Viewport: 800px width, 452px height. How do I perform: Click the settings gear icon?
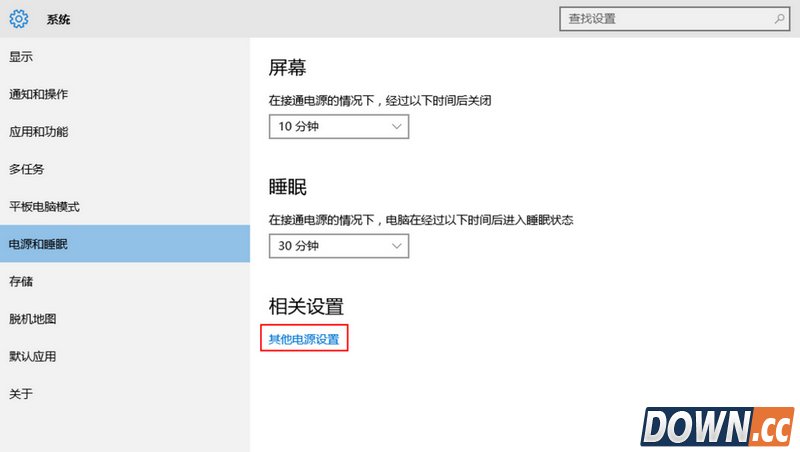click(19, 19)
